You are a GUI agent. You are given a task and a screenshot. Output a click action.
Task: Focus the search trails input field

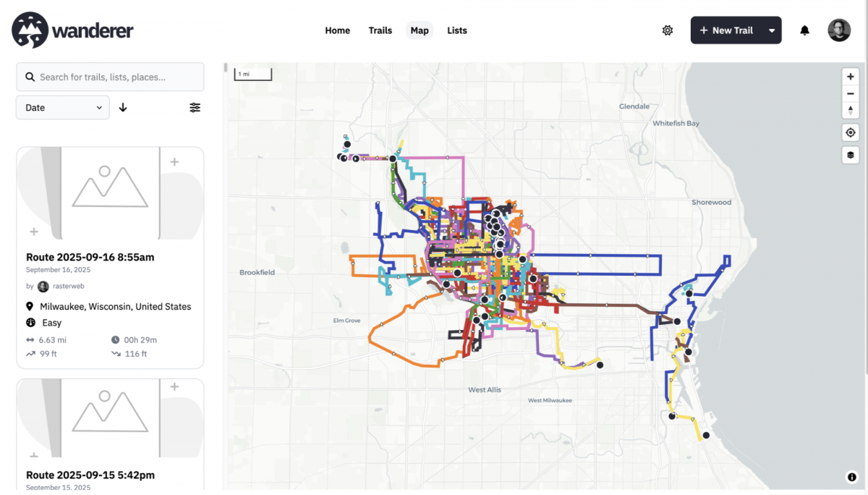[110, 77]
